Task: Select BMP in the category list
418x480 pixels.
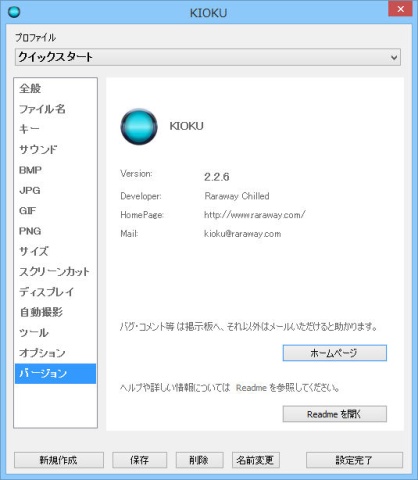Action: point(55,170)
